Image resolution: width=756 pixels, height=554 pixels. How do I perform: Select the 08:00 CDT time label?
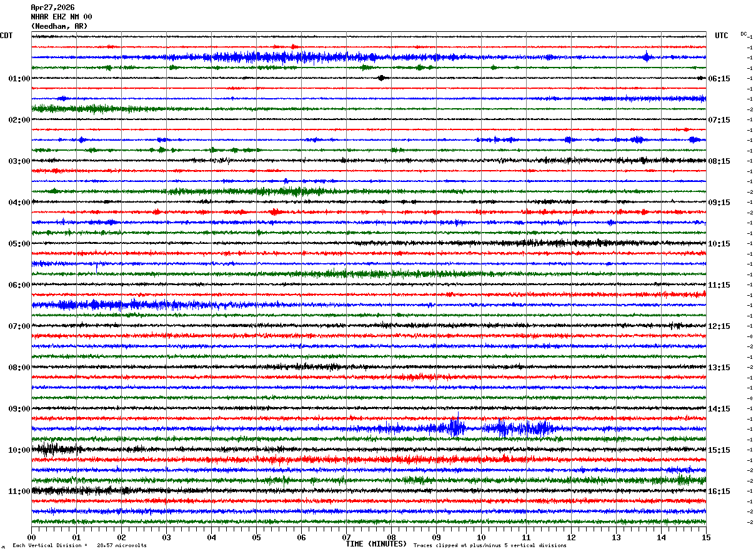tap(19, 368)
